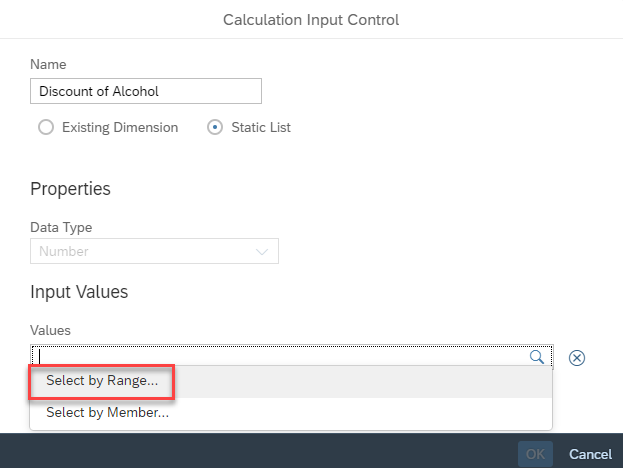Click the Properties section heading
Image resolution: width=623 pixels, height=468 pixels.
click(70, 189)
